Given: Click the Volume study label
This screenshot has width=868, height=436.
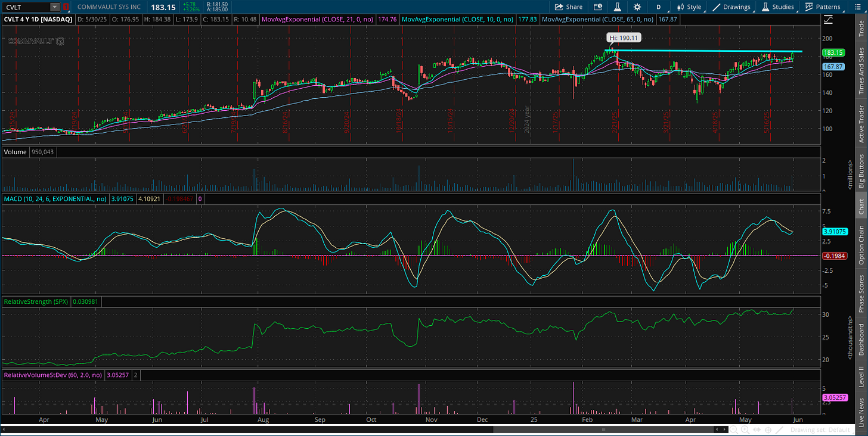Looking at the screenshot, I should [15, 152].
